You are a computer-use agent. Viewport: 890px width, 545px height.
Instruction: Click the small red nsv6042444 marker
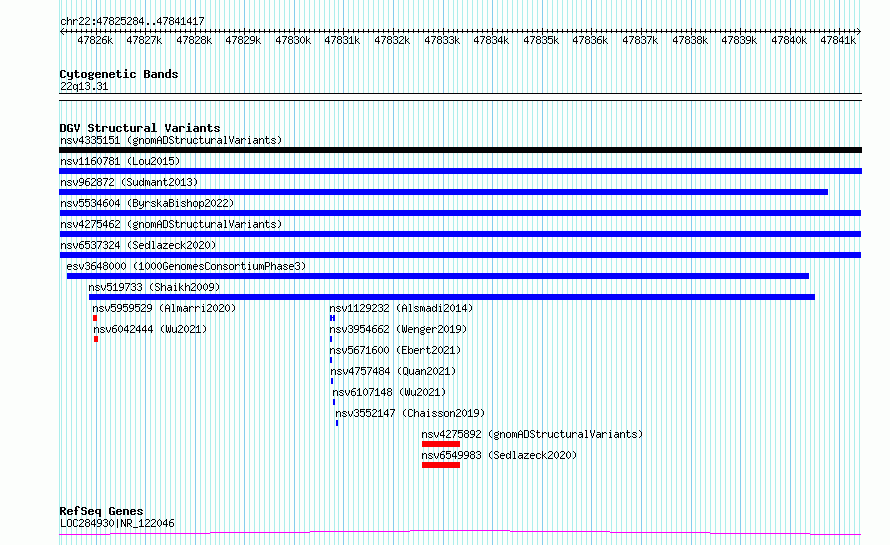pyautogui.click(x=96, y=339)
